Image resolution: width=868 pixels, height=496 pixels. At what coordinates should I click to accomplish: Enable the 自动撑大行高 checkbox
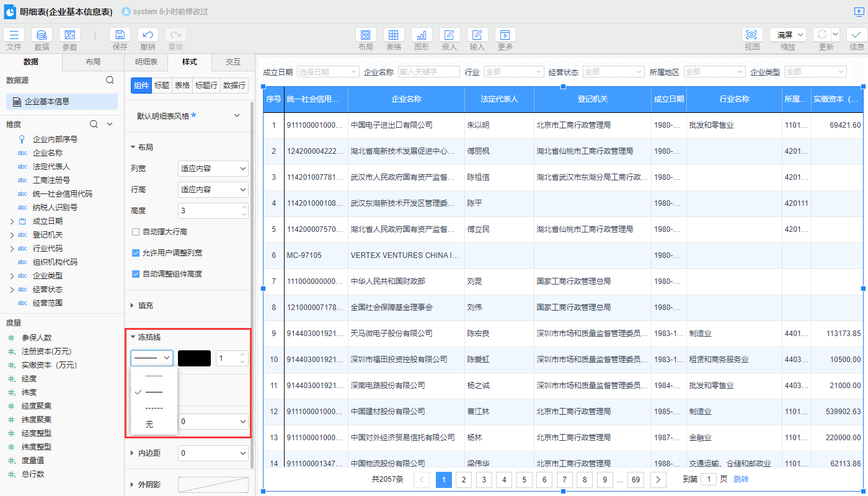point(136,232)
